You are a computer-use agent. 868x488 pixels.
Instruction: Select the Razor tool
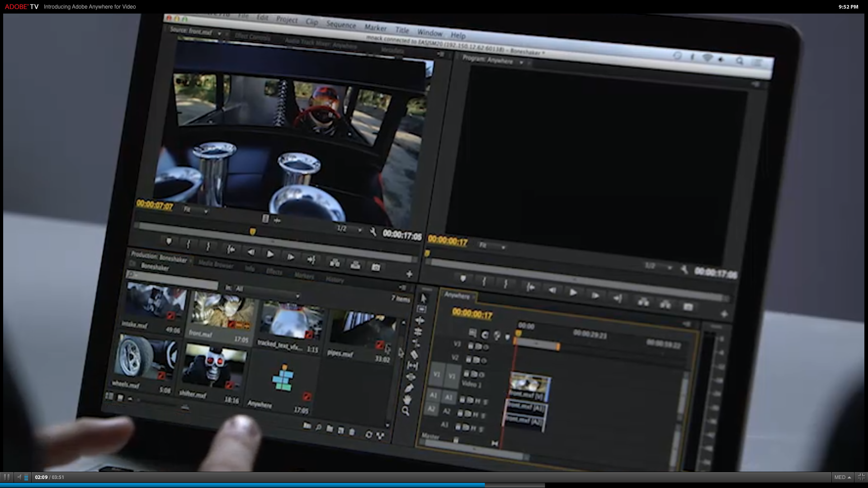[x=415, y=355]
